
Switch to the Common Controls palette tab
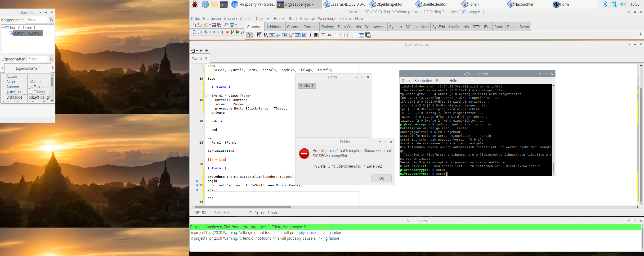pyautogui.click(x=302, y=27)
